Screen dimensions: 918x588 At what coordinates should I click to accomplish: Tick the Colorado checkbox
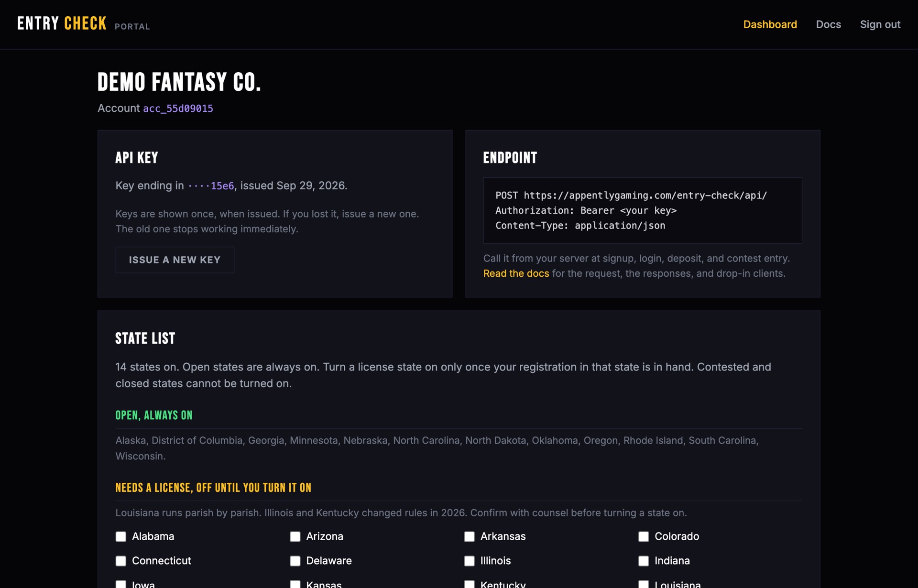pyautogui.click(x=644, y=537)
